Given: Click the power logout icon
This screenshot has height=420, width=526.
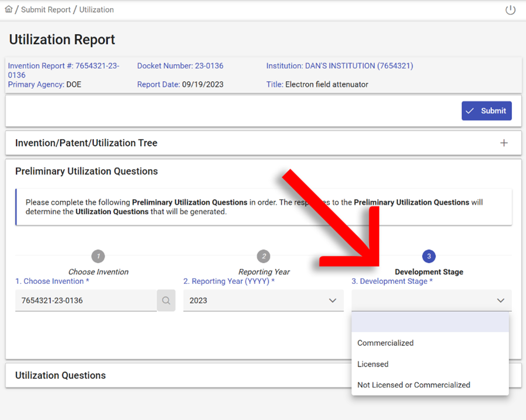Looking at the screenshot, I should (510, 10).
